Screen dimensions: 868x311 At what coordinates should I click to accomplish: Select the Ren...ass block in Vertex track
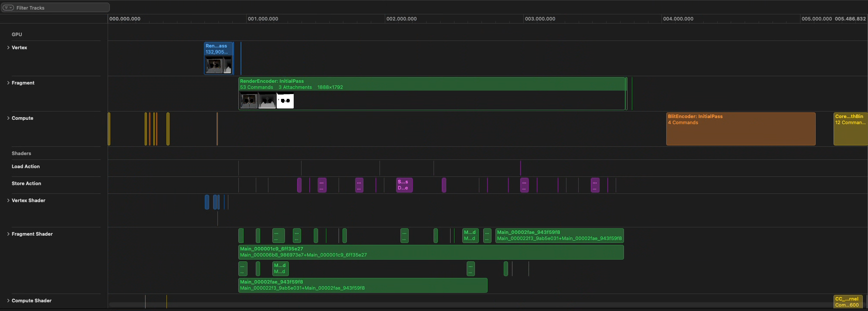coord(218,49)
